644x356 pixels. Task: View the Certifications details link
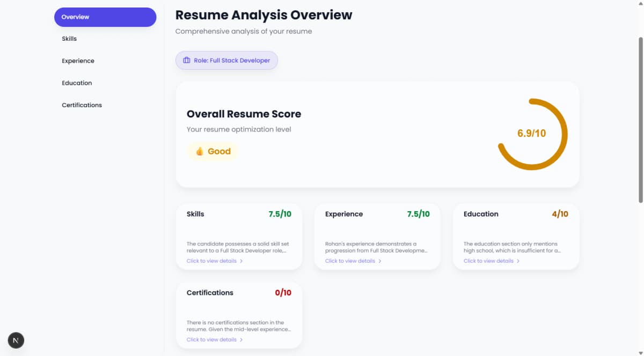pyautogui.click(x=210, y=339)
